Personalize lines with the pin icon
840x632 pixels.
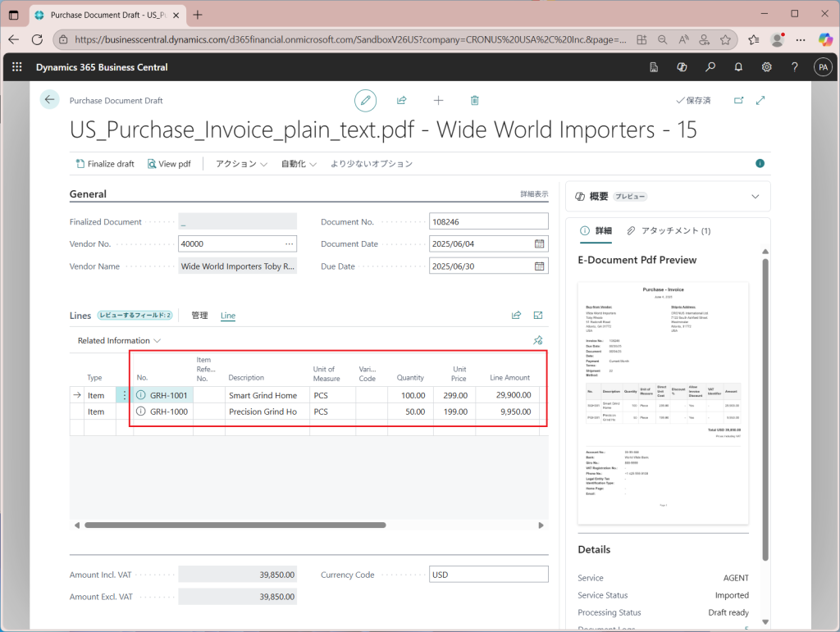(x=538, y=340)
